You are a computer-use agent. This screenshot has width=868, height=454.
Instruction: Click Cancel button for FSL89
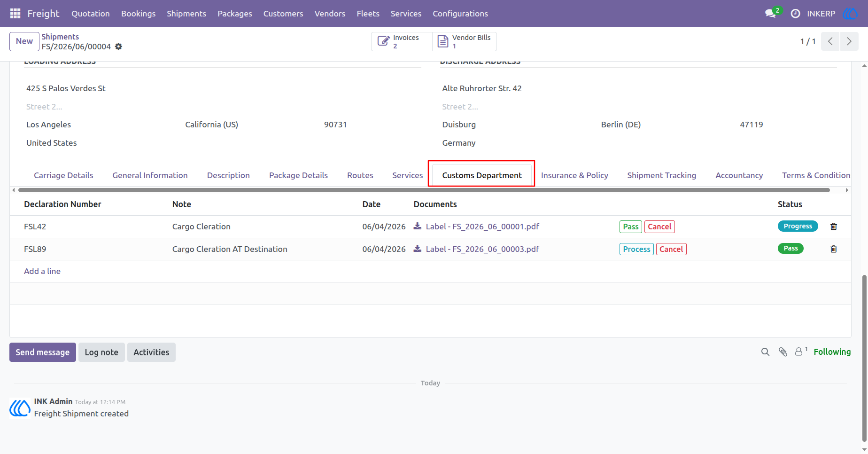tap(671, 249)
